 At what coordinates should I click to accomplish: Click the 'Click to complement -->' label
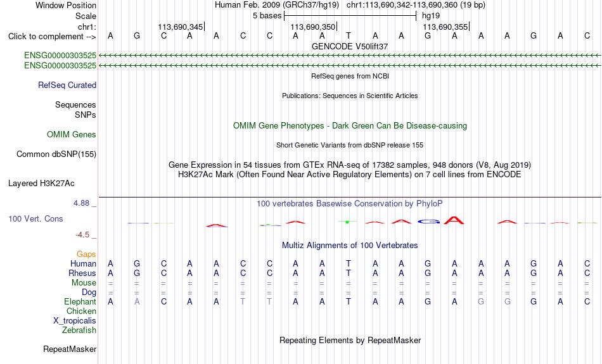point(52,37)
